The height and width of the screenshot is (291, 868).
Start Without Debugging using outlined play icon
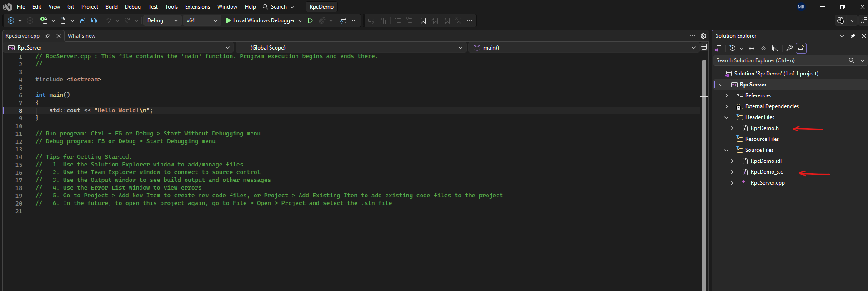(x=311, y=20)
